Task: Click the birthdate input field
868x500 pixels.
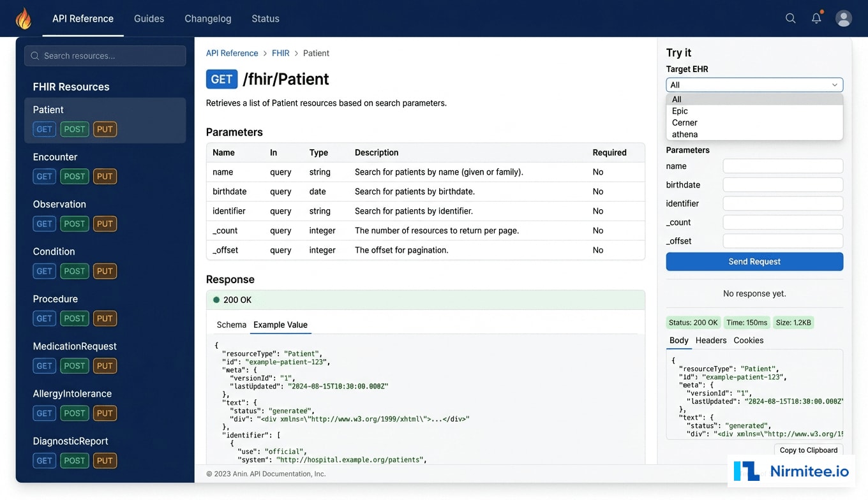Action: point(782,184)
